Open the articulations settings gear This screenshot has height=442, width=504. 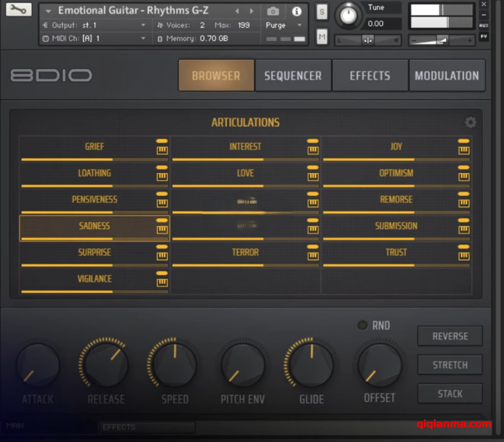[x=471, y=123]
